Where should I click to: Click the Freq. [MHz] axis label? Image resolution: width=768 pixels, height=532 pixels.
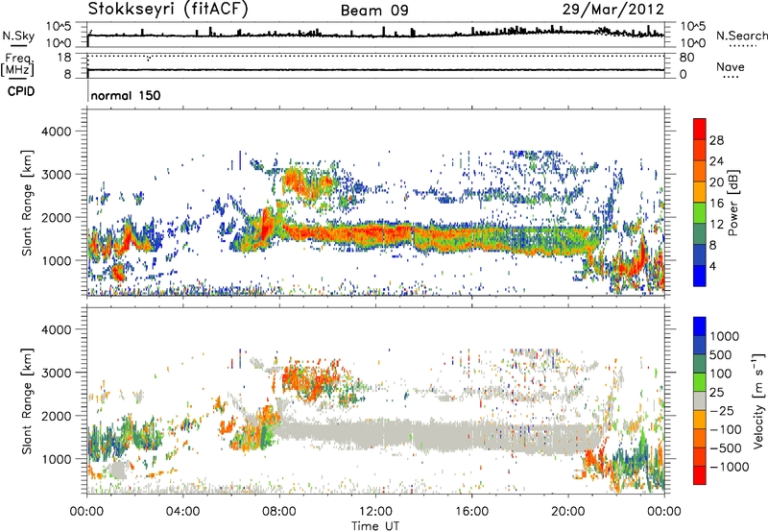(x=18, y=65)
